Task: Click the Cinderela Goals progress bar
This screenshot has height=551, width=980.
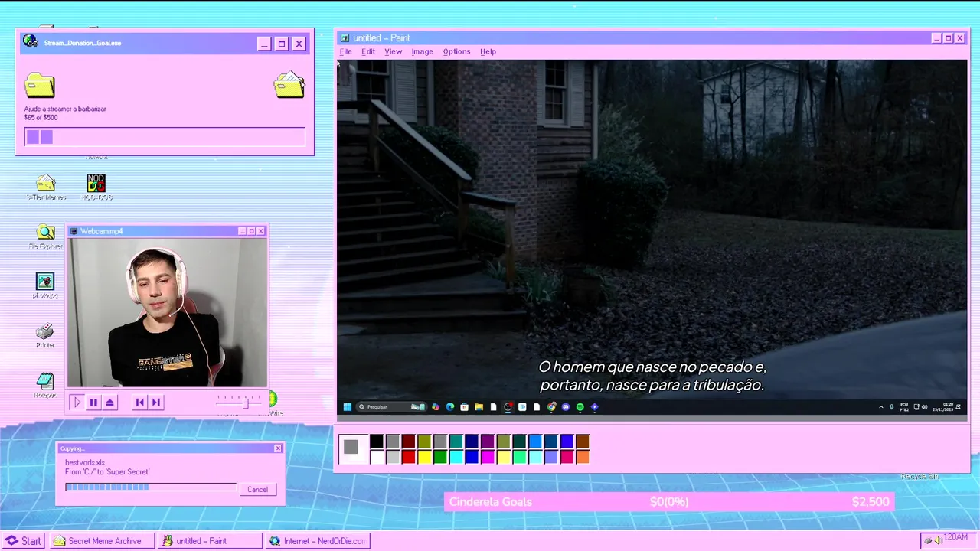Action: coord(668,502)
